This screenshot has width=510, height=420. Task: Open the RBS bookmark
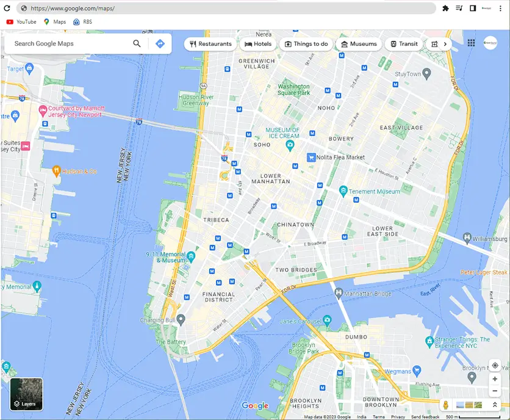point(82,22)
